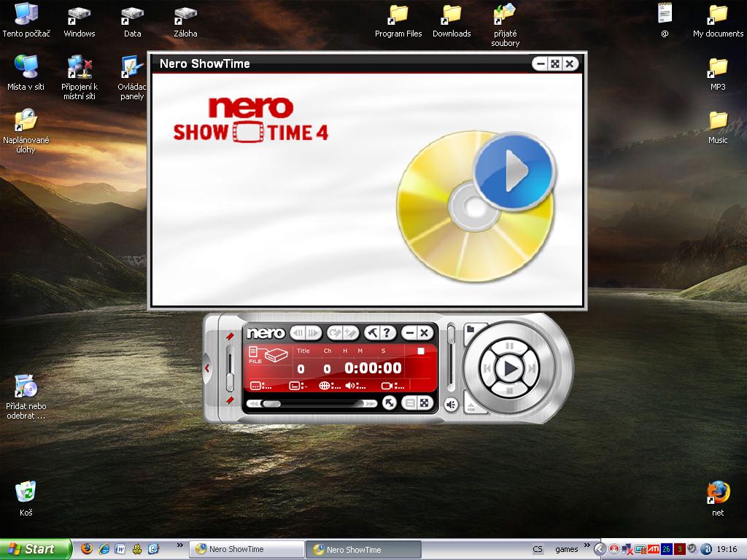Viewport: 747px width, 560px height.
Task: Click the camera angle indicator
Action: [x=393, y=386]
